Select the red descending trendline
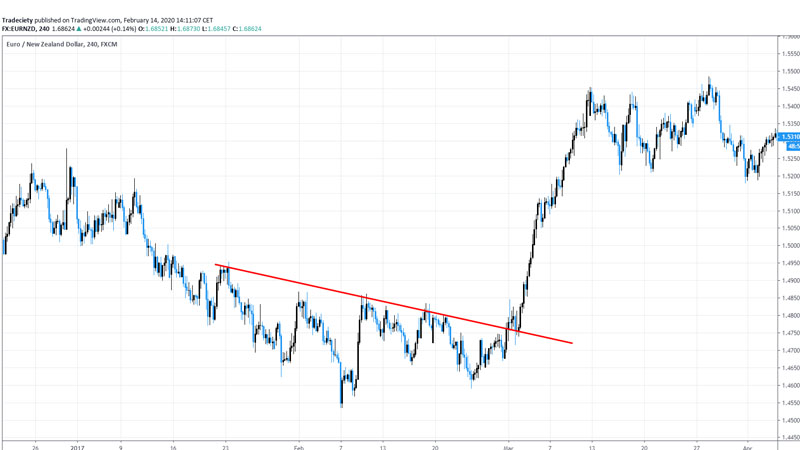Viewport: 800px width, 450px height. click(x=393, y=304)
